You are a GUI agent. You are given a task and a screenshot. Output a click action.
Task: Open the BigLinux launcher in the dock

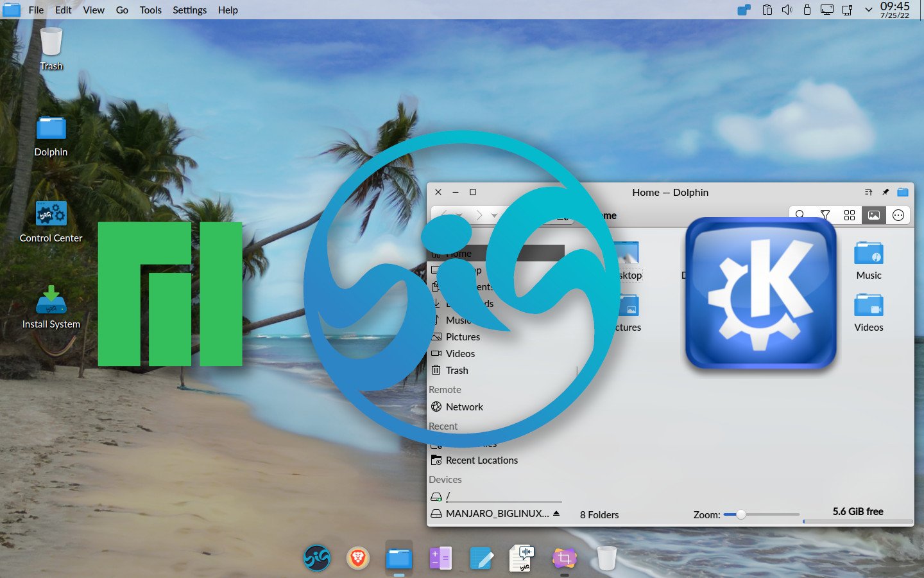[x=317, y=557]
